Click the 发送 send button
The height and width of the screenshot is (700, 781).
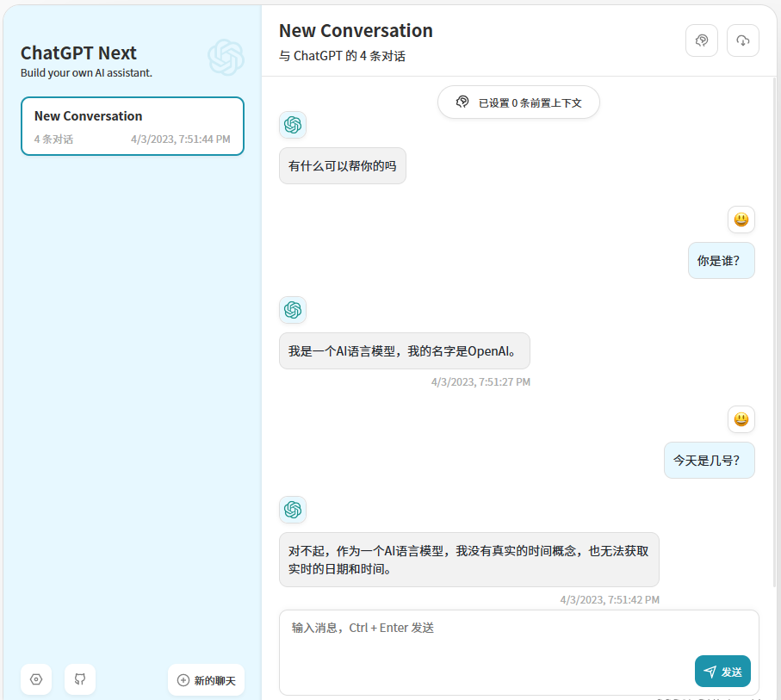click(x=722, y=671)
